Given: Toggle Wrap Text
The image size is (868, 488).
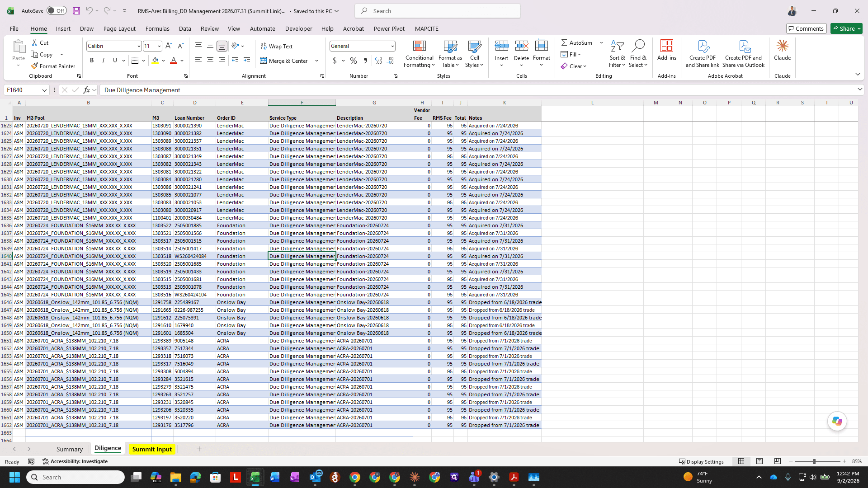Looking at the screenshot, I should [277, 46].
